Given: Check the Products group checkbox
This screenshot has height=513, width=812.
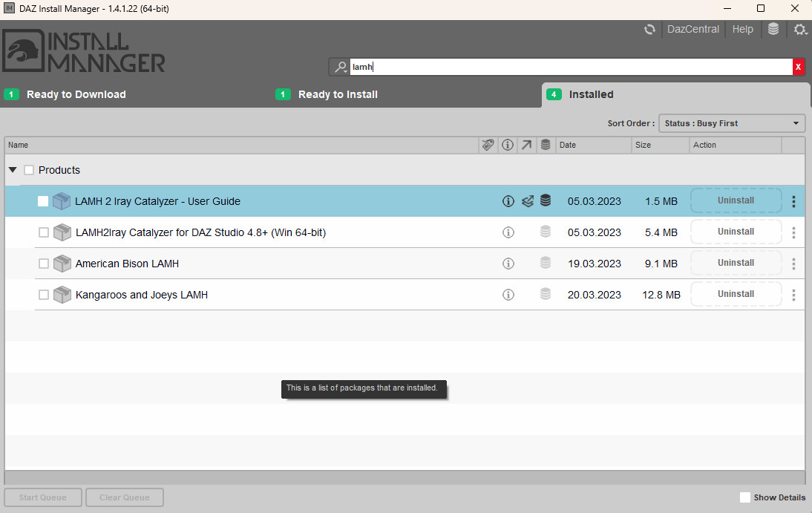Looking at the screenshot, I should click(29, 170).
